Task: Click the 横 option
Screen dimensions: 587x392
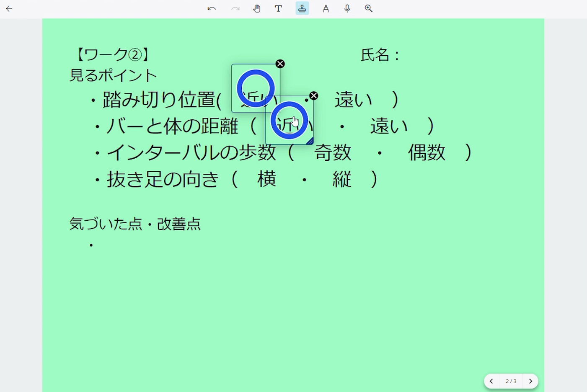Action: point(267,179)
